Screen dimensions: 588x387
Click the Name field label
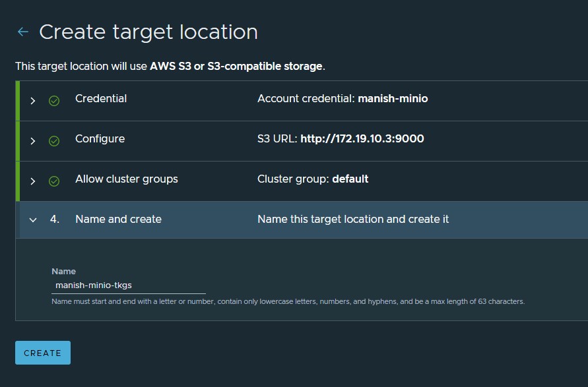64,271
